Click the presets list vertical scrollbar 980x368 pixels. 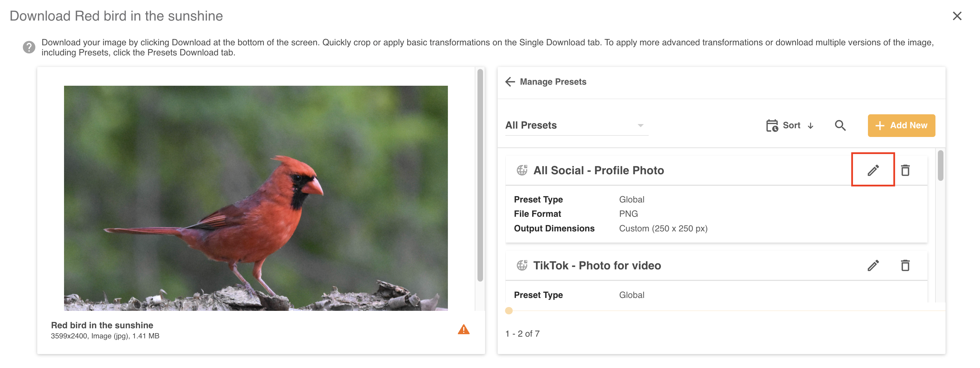pos(940,166)
